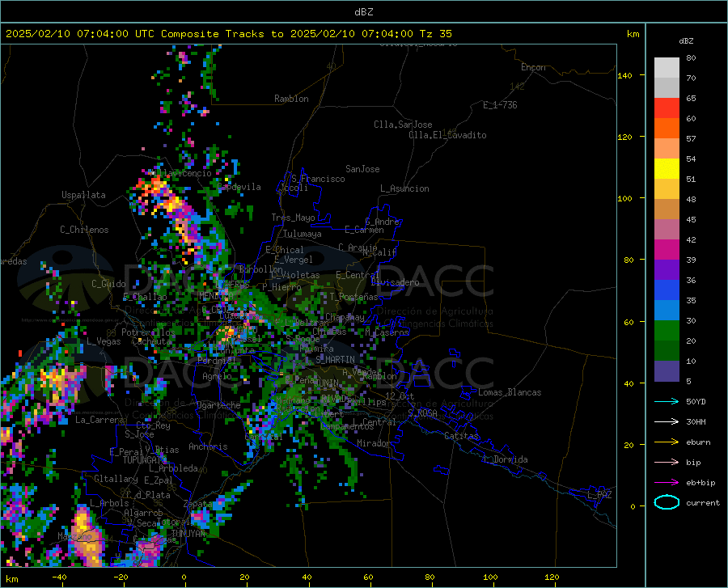Pick the light blue 35–30 dBZ swatch
Screen dimensions: 728x588
coord(667,310)
